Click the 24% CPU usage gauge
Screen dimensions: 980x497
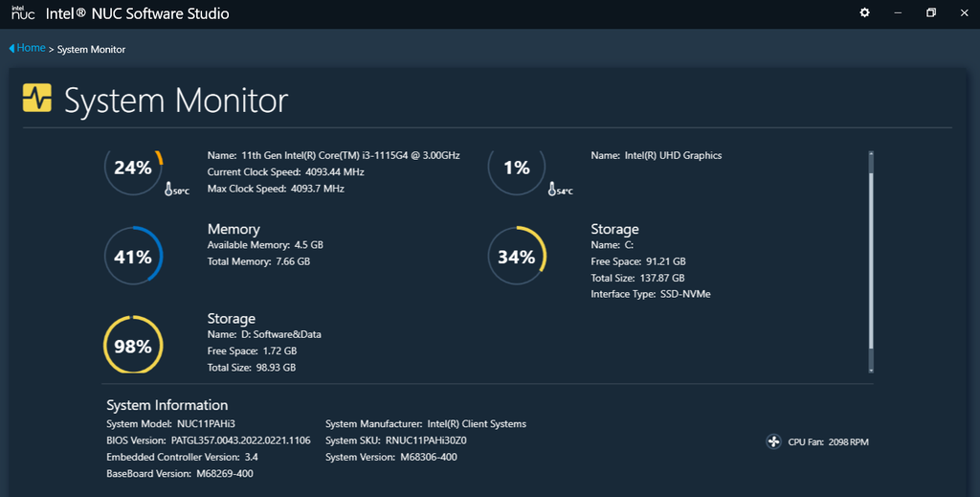133,169
